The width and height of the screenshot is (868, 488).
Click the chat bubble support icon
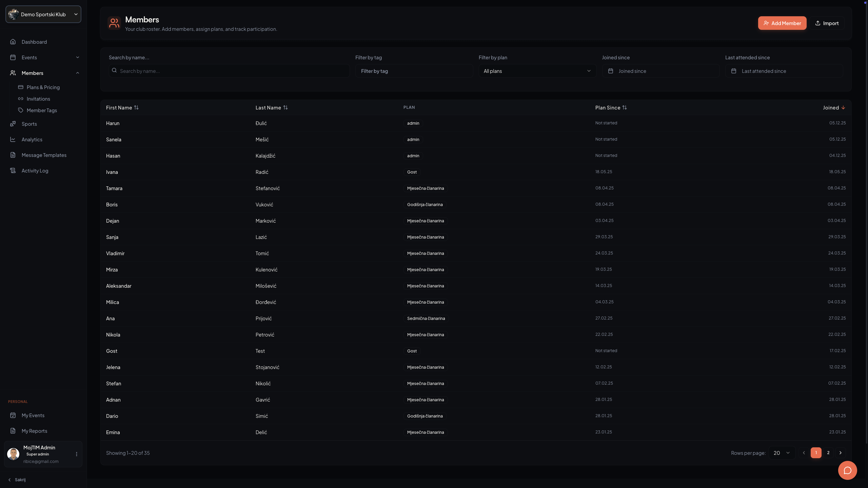click(x=847, y=470)
